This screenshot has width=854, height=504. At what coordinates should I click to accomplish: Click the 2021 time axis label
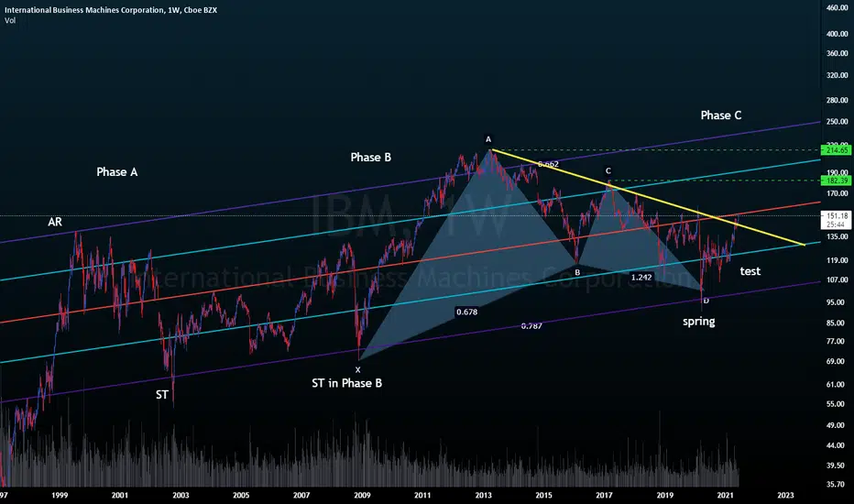coord(725,495)
